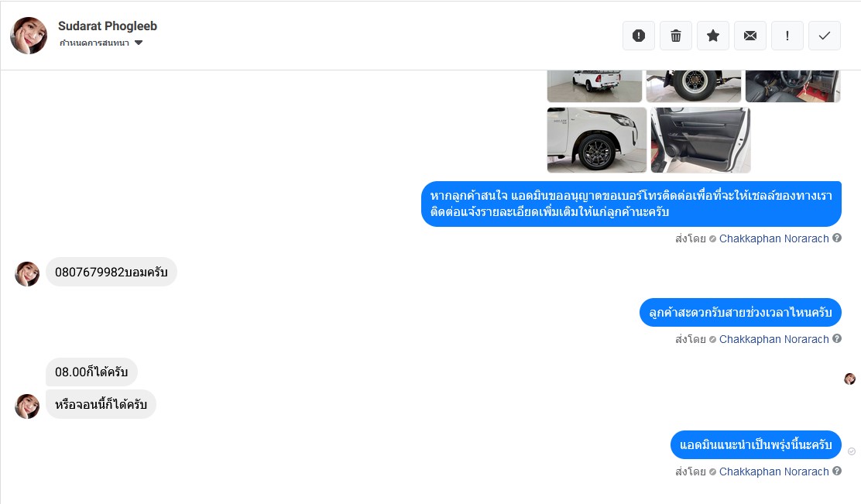Expand the กำหนดการสนทนา dropdown arrow
The height and width of the screenshot is (504, 861).
pos(139,43)
